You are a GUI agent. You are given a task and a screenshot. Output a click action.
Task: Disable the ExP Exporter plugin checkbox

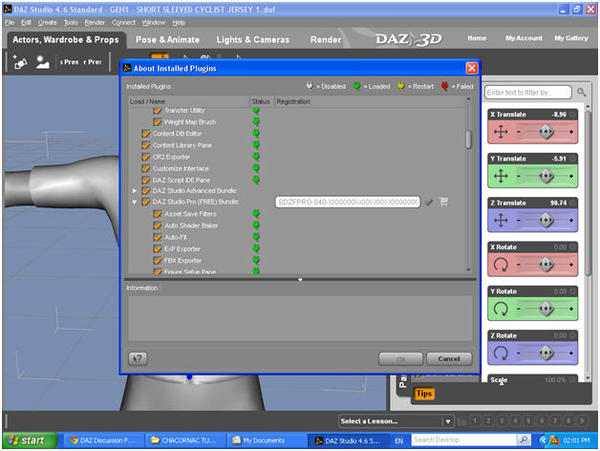pos(157,249)
